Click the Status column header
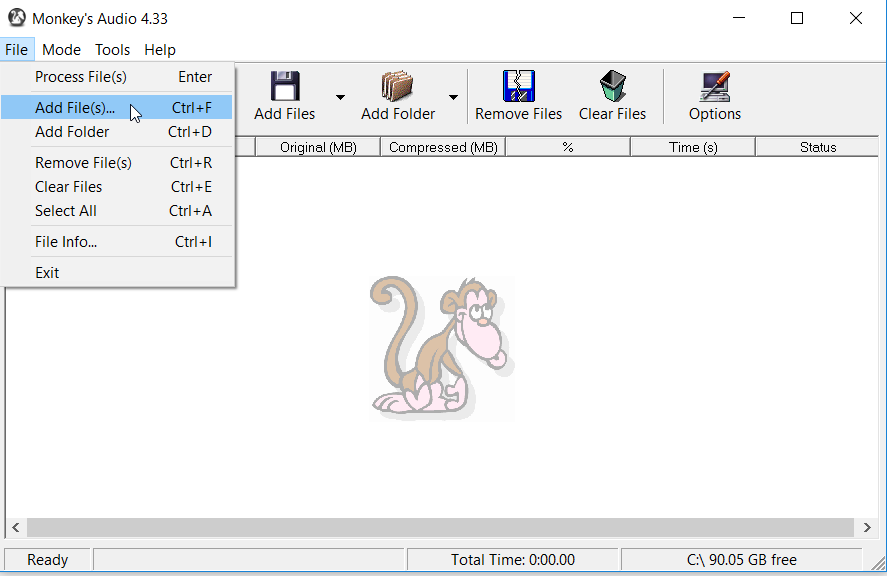This screenshot has width=887, height=576. pos(817,147)
